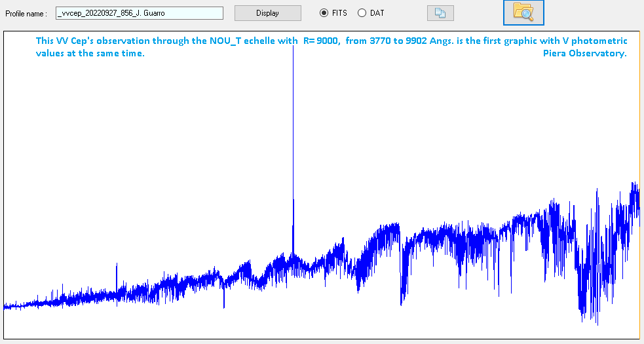Select the FITS format radio button
644x344 pixels.
click(324, 13)
